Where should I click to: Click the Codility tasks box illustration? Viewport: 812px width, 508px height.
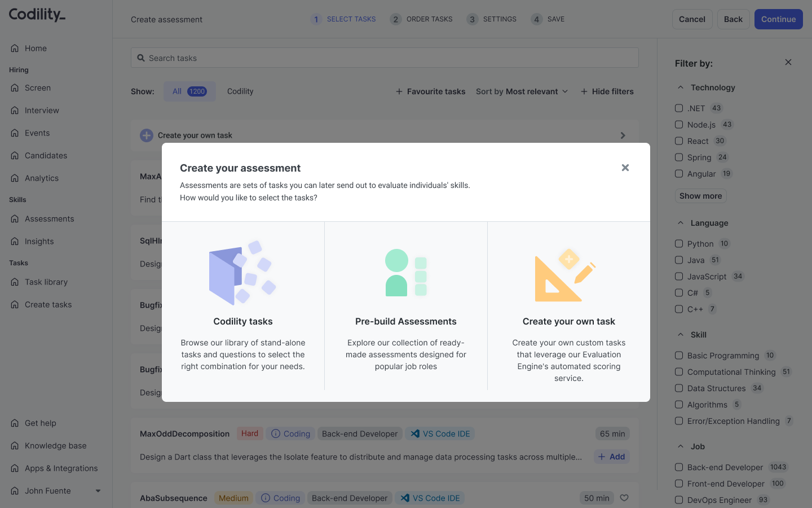point(242,273)
